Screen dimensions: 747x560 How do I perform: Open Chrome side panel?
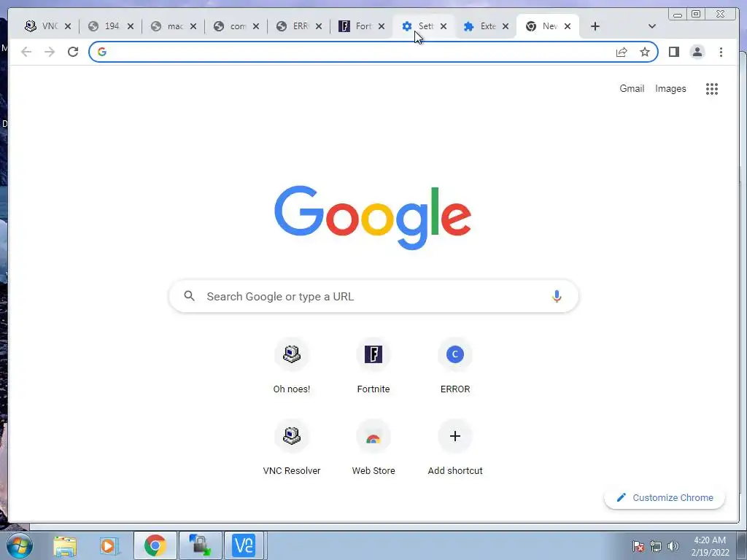[673, 52]
